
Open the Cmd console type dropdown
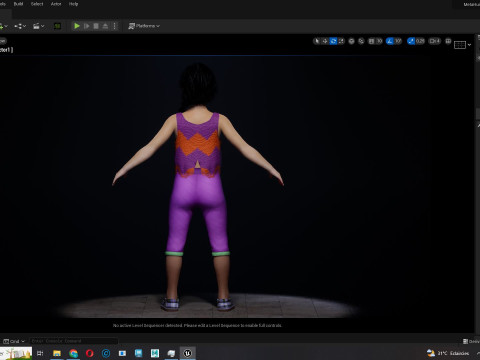tap(14, 341)
